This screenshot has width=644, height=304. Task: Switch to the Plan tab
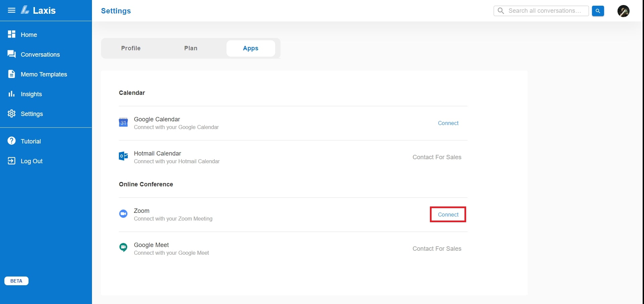point(191,48)
